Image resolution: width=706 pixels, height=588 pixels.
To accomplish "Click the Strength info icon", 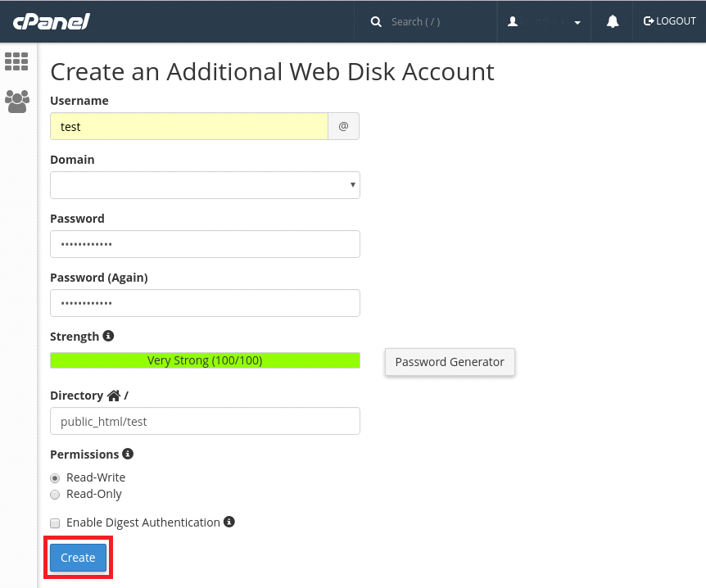I will (x=108, y=335).
